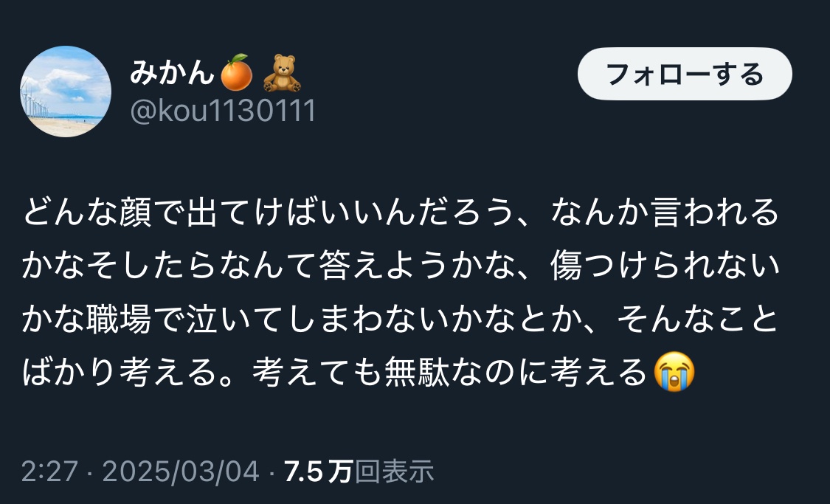Click tweet line starting かな職場で泣いて
The width and height of the screenshot is (830, 504).
point(400,319)
